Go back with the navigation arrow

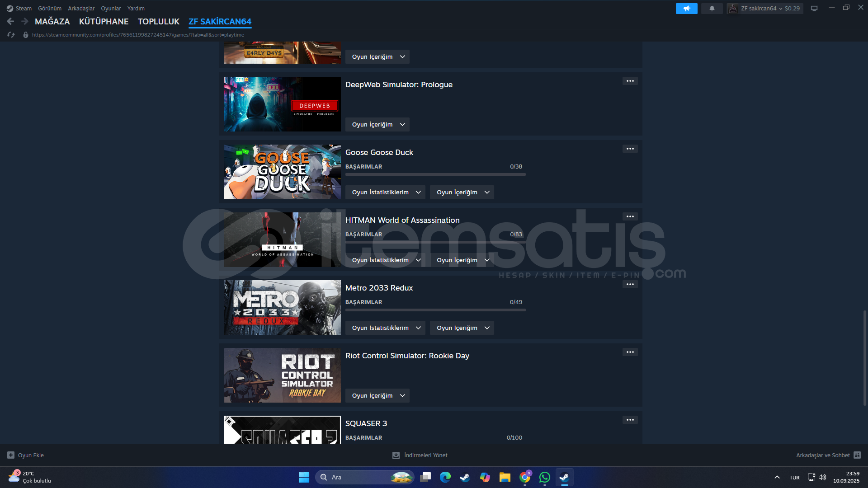(10, 21)
